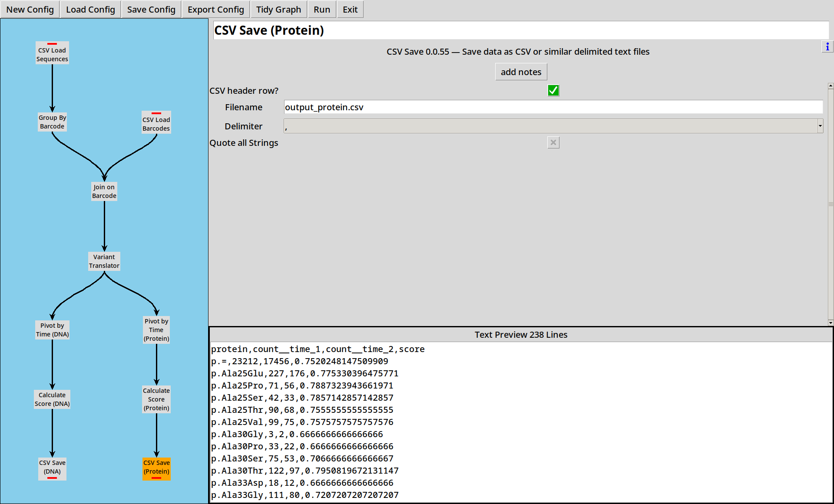Select the CSV Load Barcodes node
This screenshot has height=504, width=834.
(x=156, y=122)
